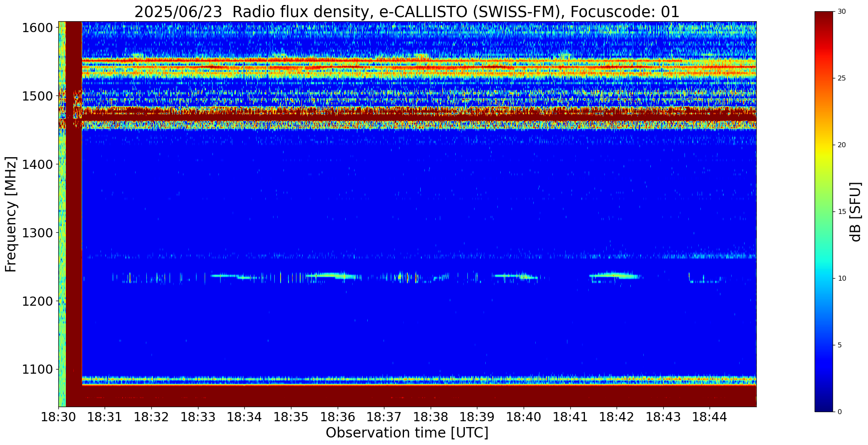Click the 18:42 time tick label
868x445 pixels.
click(617, 417)
